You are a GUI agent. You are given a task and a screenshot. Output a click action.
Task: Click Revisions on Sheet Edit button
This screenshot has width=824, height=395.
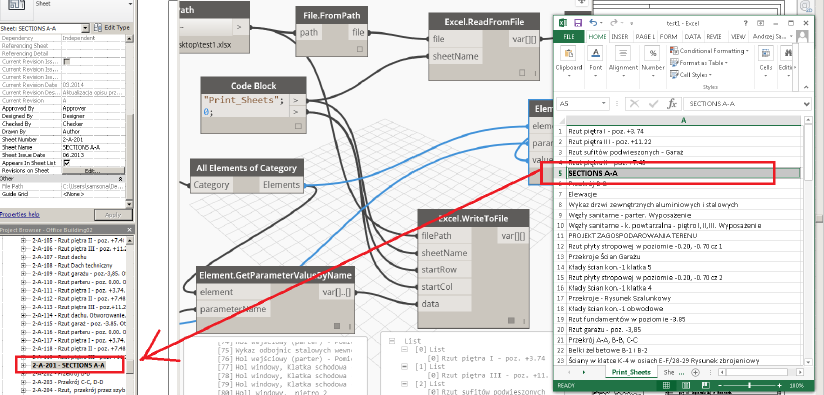click(x=93, y=171)
